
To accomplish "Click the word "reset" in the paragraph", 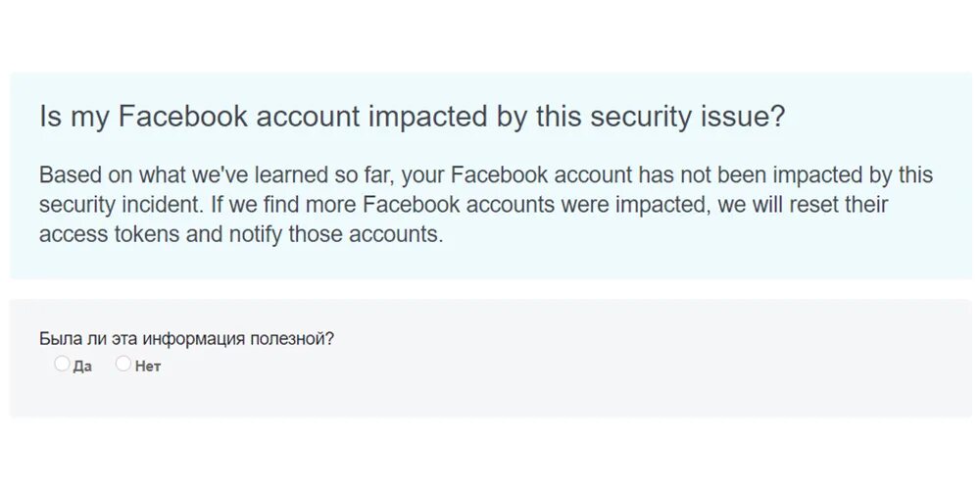I will [803, 206].
